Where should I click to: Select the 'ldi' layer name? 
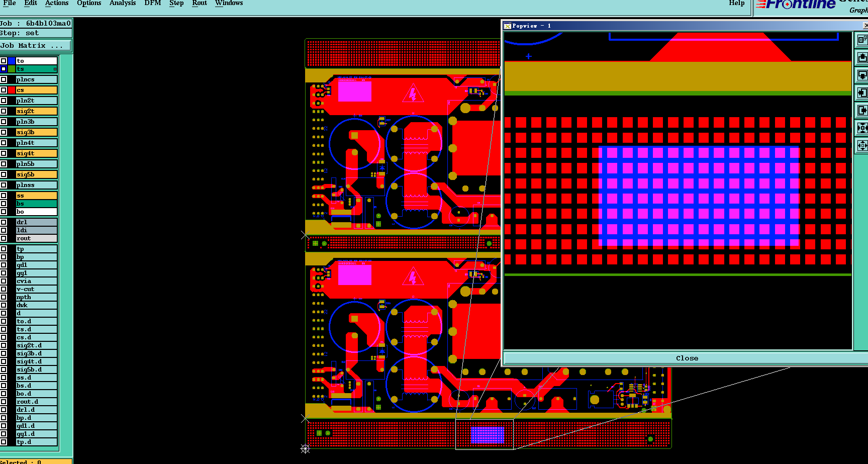coord(36,230)
